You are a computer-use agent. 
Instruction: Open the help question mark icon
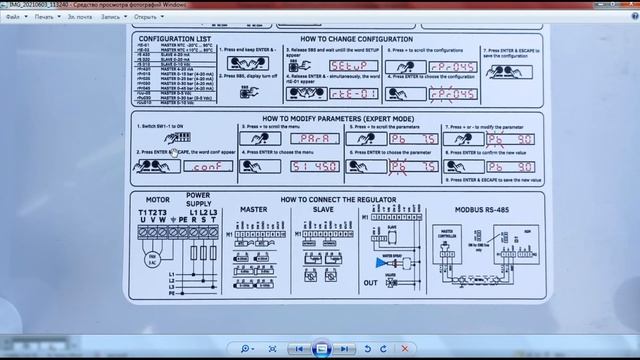point(635,16)
